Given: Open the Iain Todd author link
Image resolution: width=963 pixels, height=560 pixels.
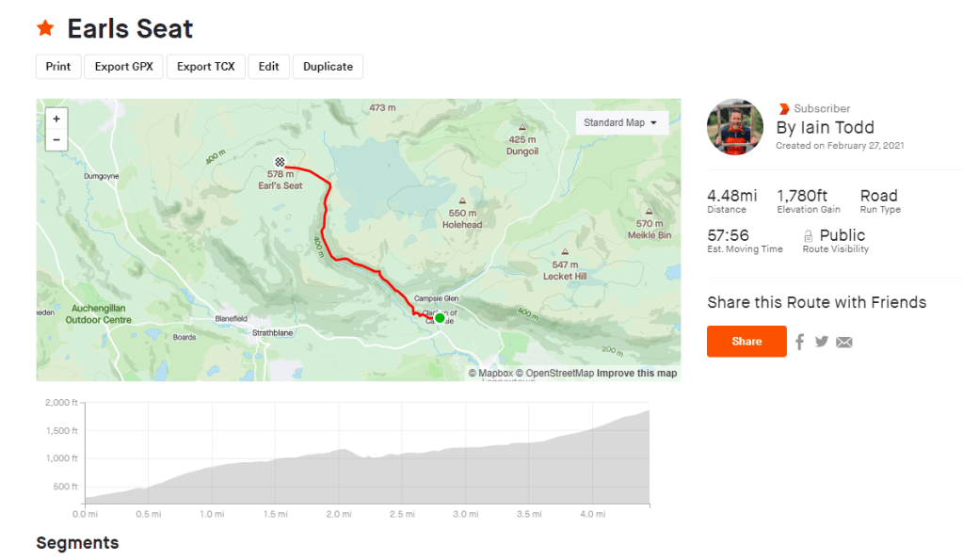Looking at the screenshot, I should (x=826, y=127).
